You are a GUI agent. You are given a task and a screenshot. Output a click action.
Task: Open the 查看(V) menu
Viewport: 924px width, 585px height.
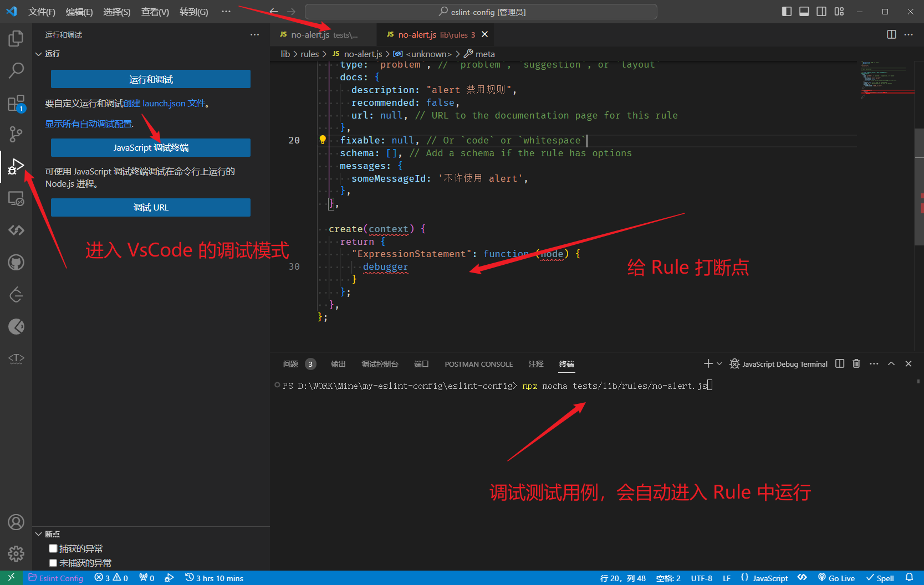pos(155,12)
